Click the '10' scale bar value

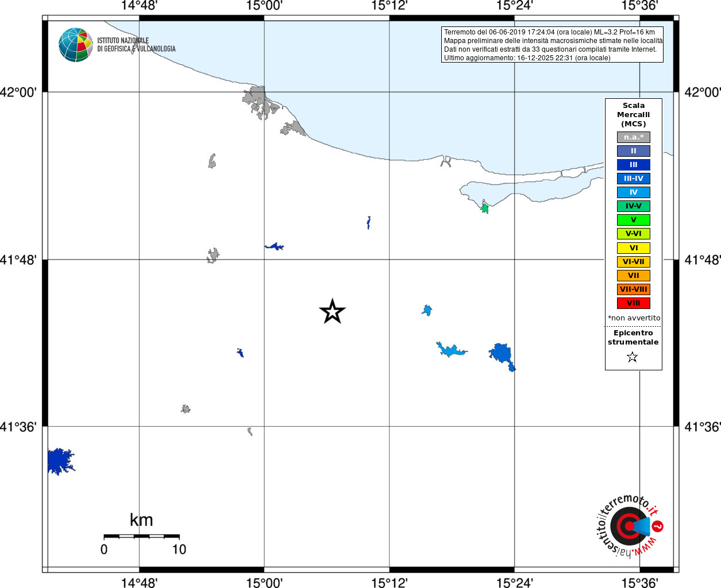click(179, 550)
